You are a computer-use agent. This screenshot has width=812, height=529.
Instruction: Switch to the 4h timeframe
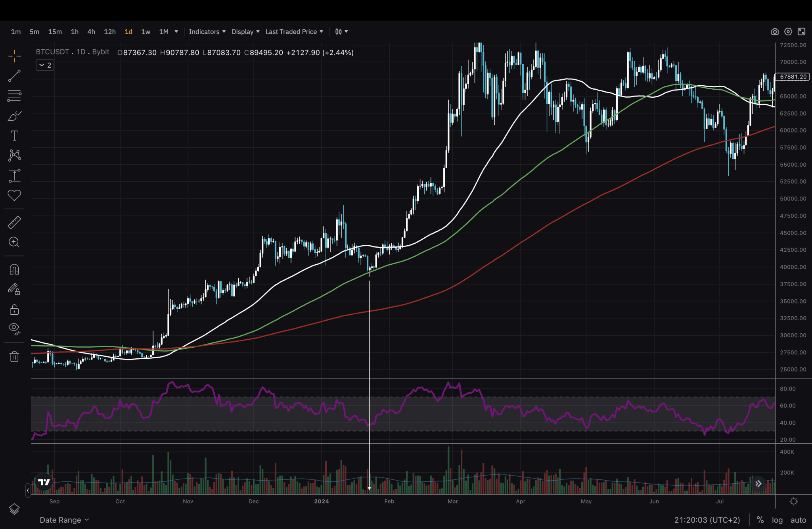(x=91, y=32)
